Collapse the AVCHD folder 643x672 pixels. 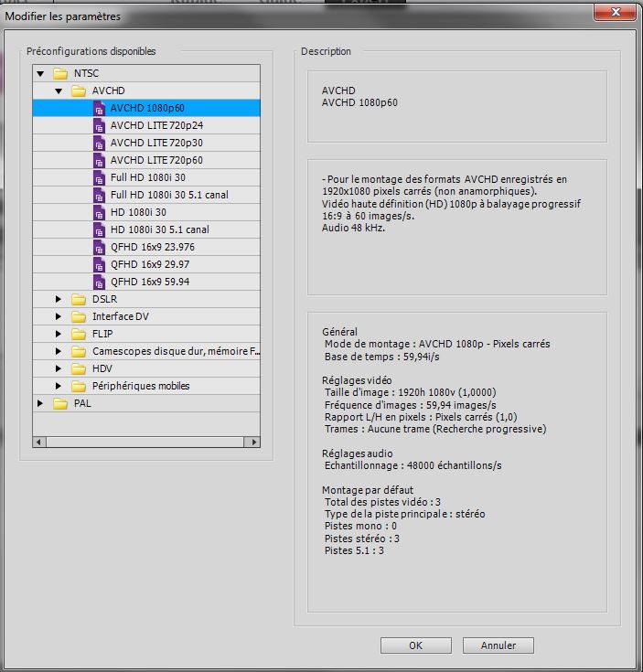pyautogui.click(x=59, y=91)
